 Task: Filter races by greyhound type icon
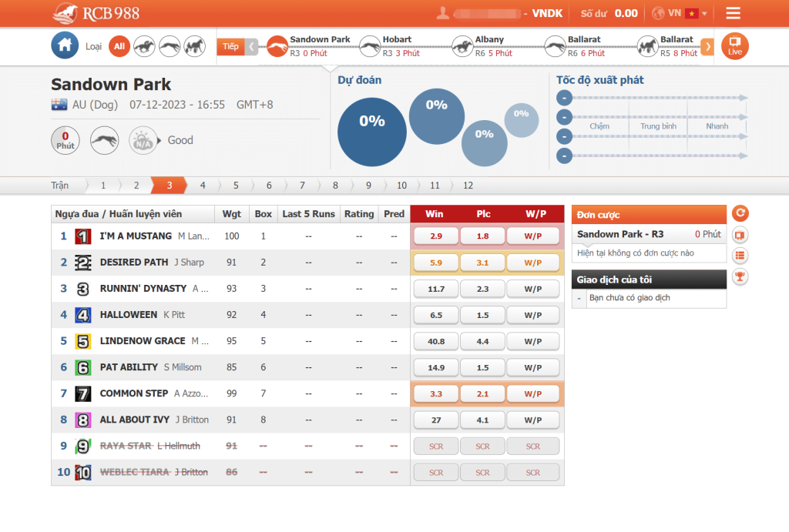170,46
